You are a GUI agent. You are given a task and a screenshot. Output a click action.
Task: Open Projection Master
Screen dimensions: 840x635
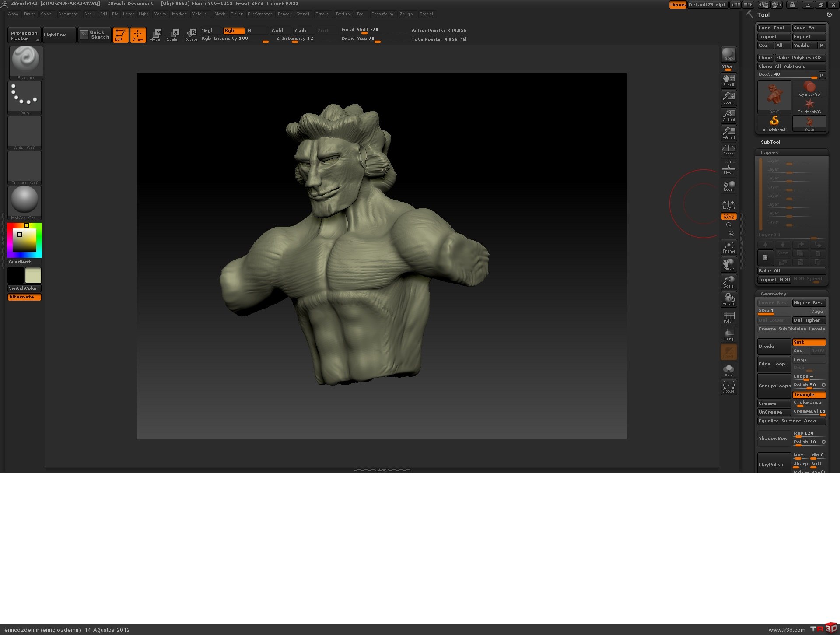pyautogui.click(x=24, y=35)
